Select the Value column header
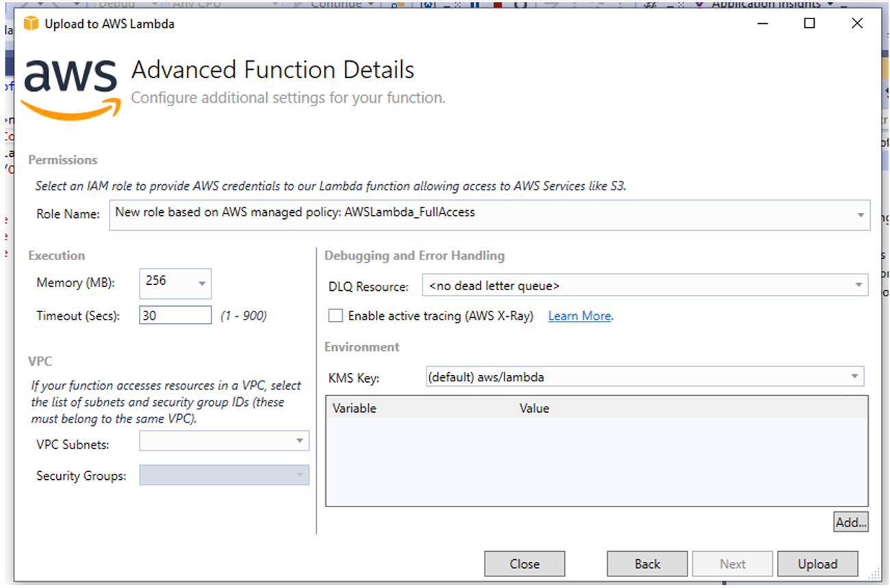Image resolution: width=890 pixels, height=588 pixels. click(x=534, y=409)
